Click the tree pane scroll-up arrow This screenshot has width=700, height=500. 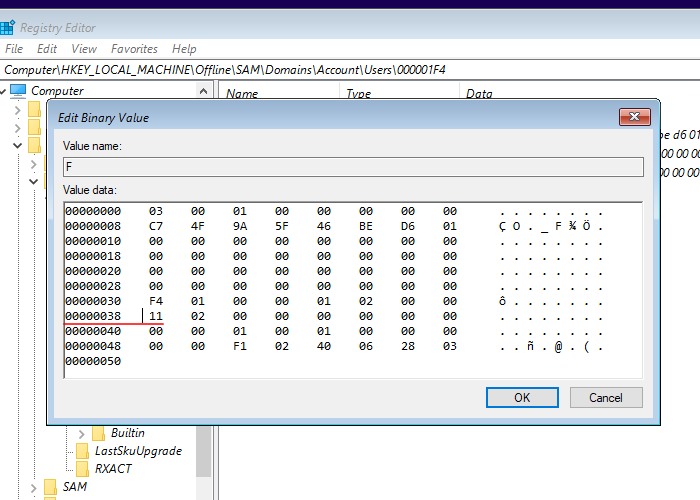(x=206, y=91)
